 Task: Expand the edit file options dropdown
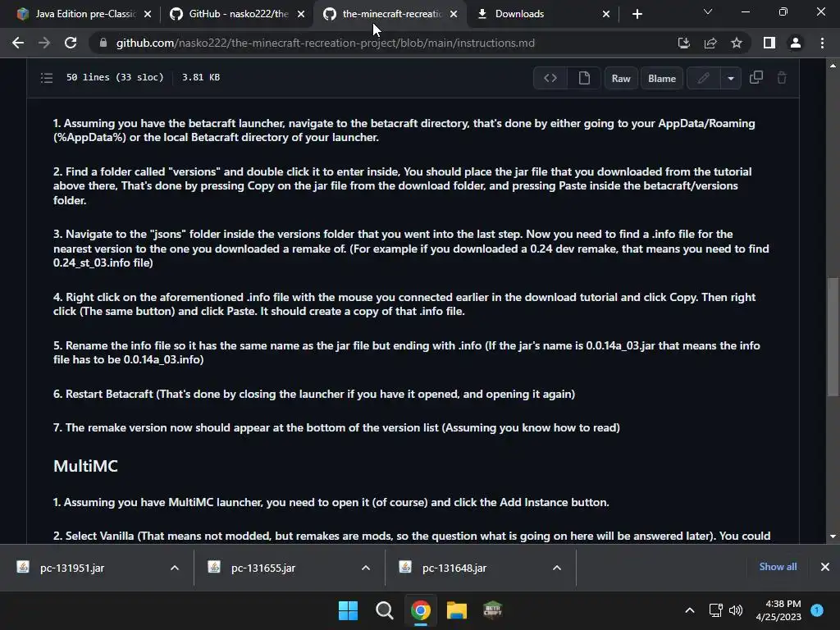(731, 78)
